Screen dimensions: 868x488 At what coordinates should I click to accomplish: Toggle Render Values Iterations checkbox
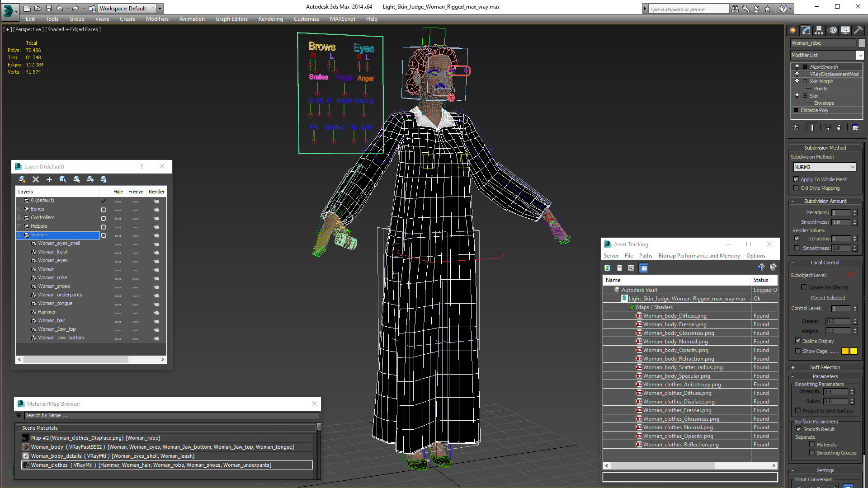pyautogui.click(x=797, y=238)
